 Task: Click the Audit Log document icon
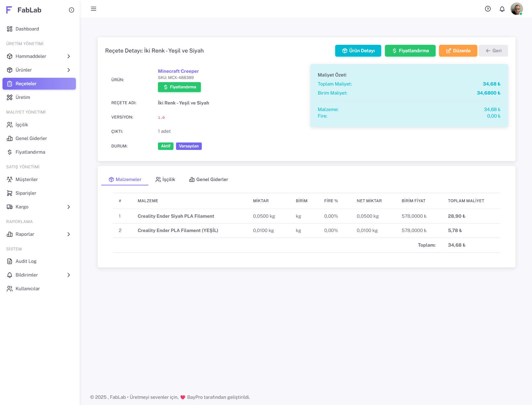coord(10,261)
